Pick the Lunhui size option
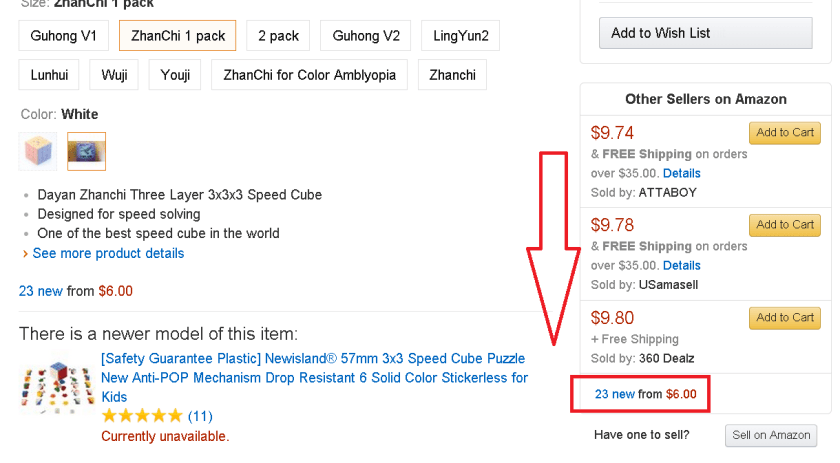Viewport: 840px width, 463px height. (49, 75)
